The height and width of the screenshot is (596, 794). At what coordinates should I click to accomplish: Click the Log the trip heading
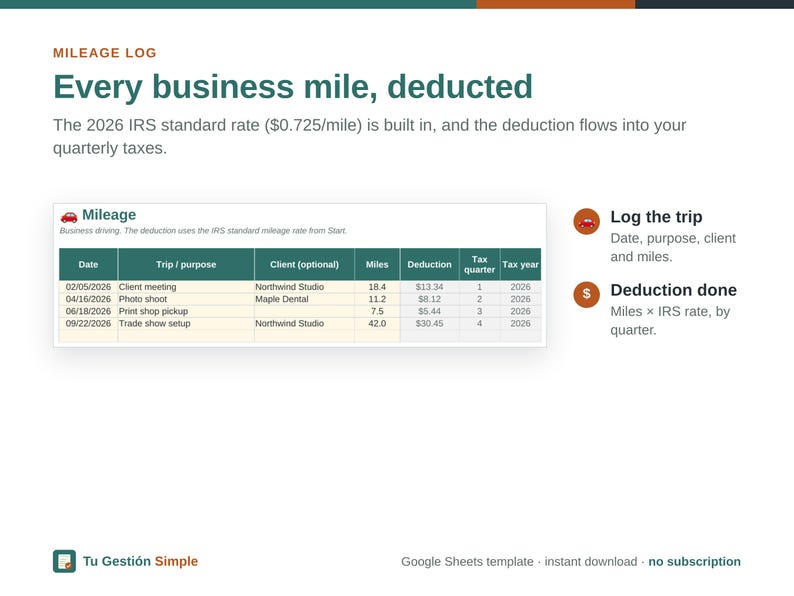(656, 217)
